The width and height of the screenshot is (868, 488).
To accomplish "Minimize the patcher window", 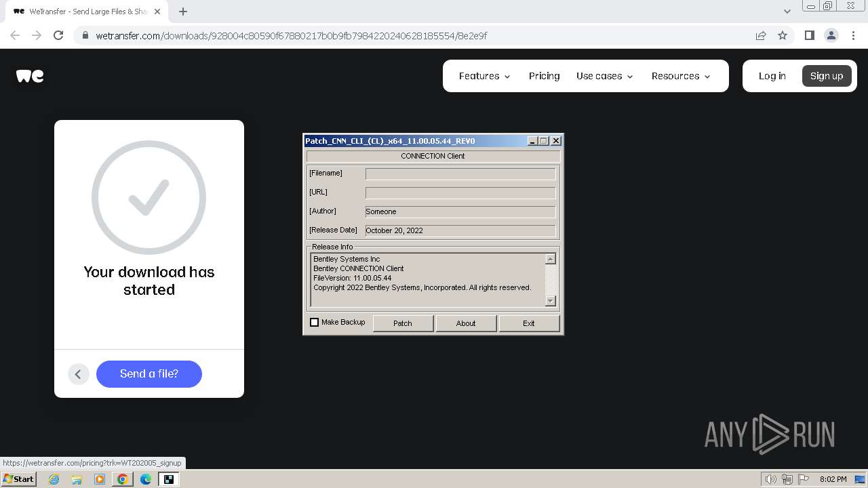I will coord(532,141).
